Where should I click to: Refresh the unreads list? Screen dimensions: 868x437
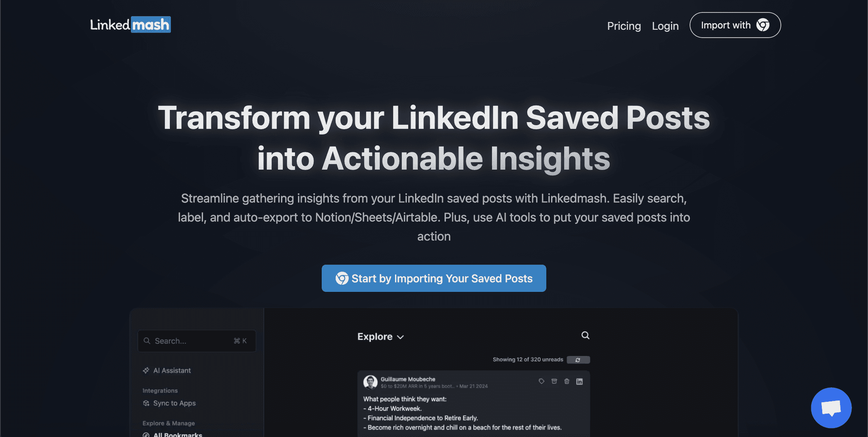[x=578, y=359]
